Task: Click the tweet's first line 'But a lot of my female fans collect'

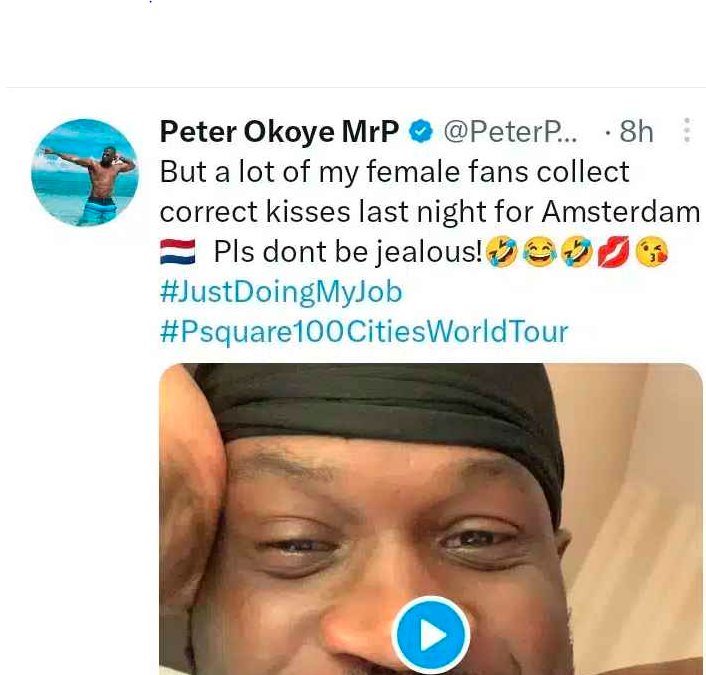Action: 394,172
